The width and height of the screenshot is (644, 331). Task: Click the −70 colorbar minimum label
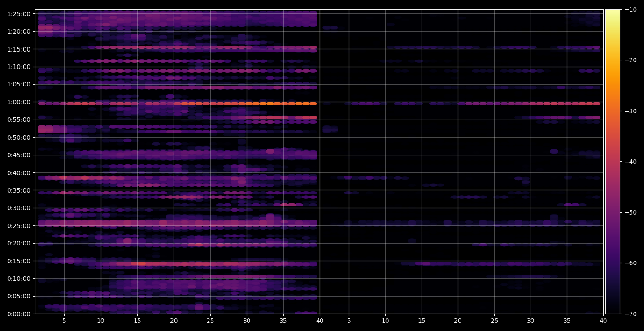coord(630,314)
